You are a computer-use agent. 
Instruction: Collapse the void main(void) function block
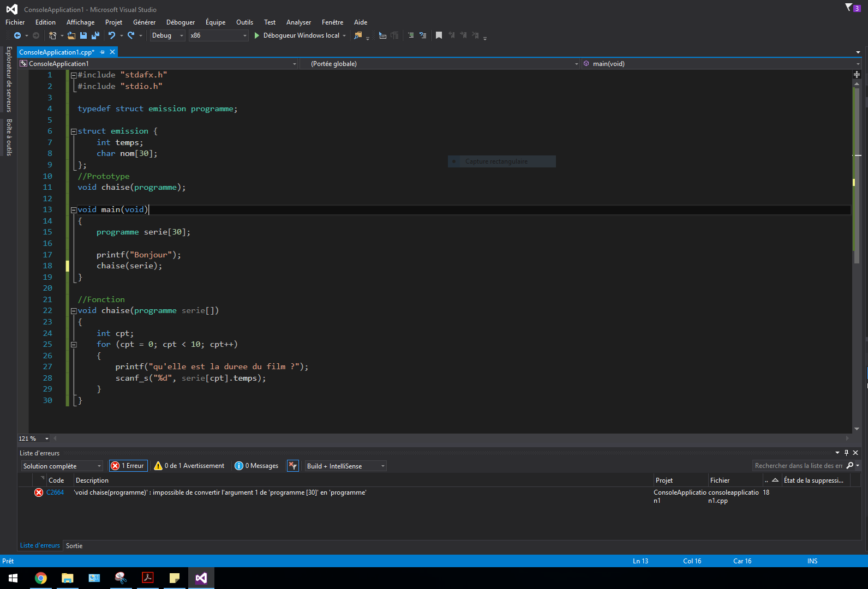click(74, 210)
